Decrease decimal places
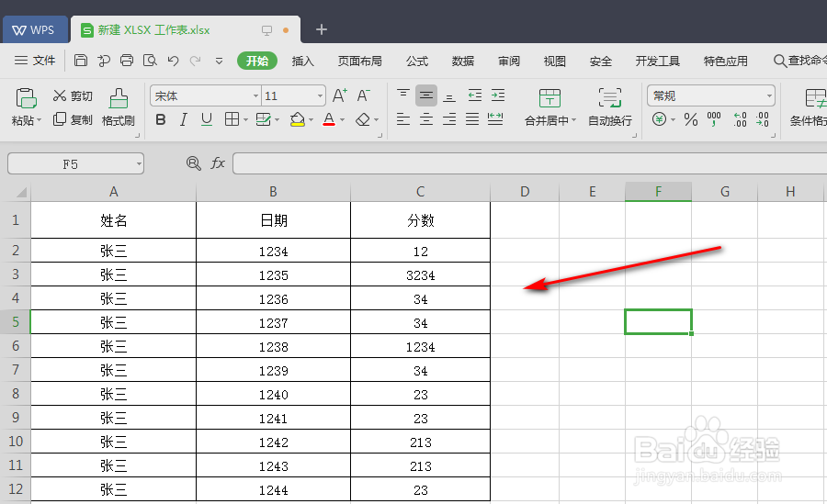 (x=763, y=119)
